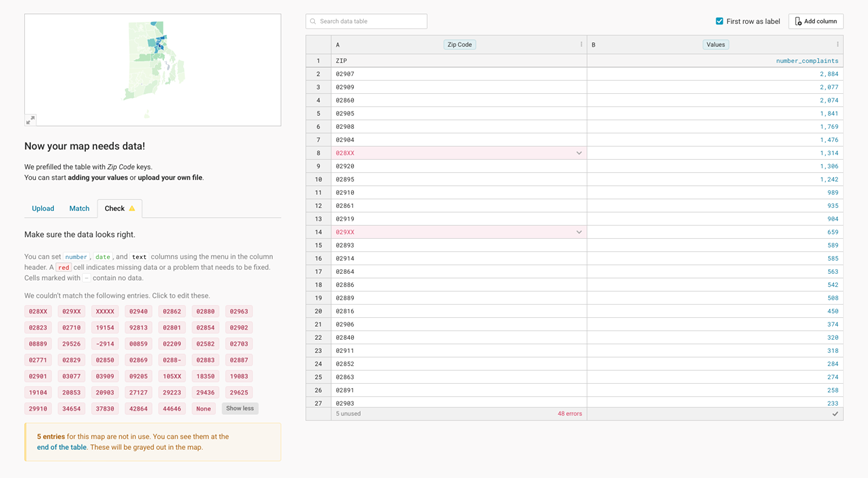Click the warning triangle on Check tab
The image size is (868, 478).
click(132, 209)
